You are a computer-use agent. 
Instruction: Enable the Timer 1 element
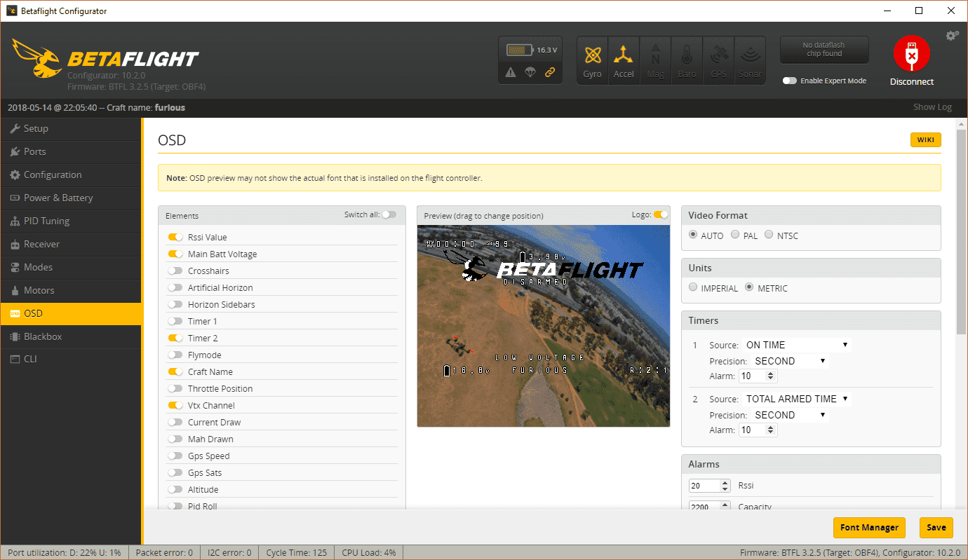(175, 321)
